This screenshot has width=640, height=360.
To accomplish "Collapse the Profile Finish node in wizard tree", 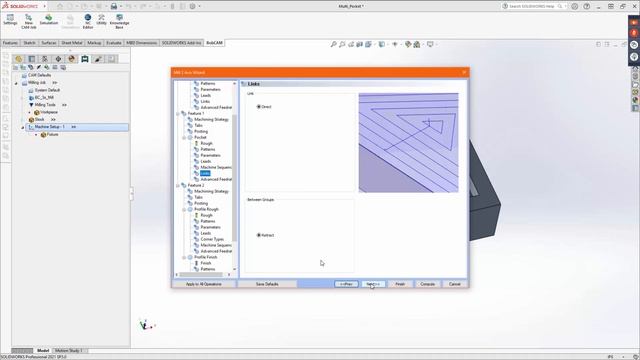I will coord(184,257).
